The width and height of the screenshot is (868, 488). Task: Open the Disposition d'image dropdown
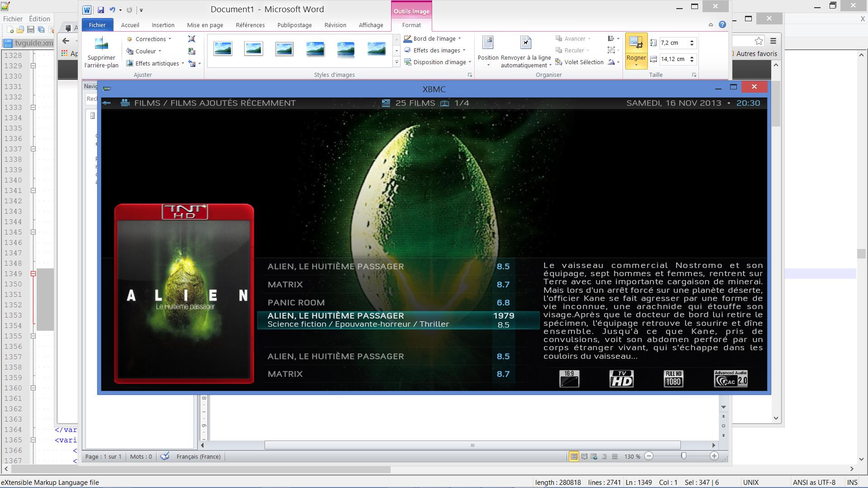(438, 62)
